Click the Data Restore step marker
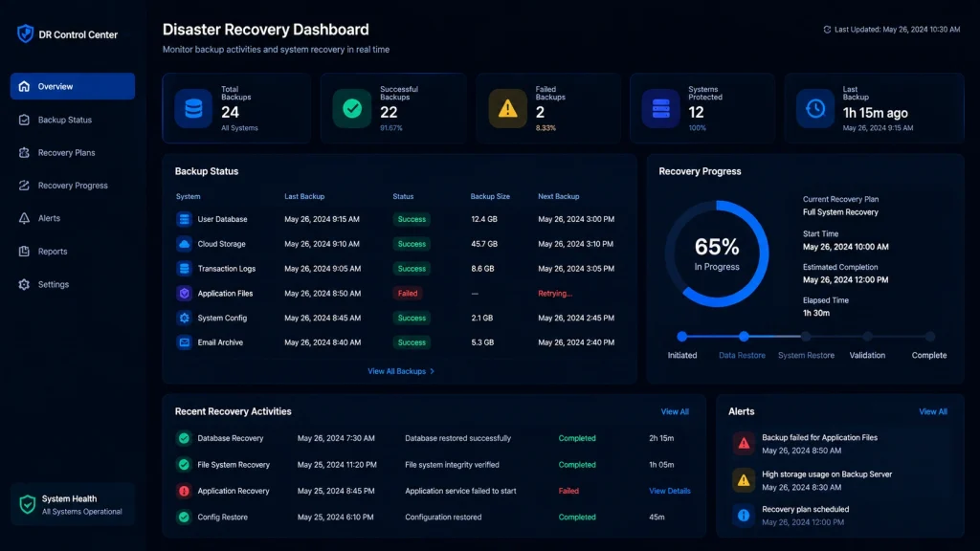 pyautogui.click(x=743, y=336)
